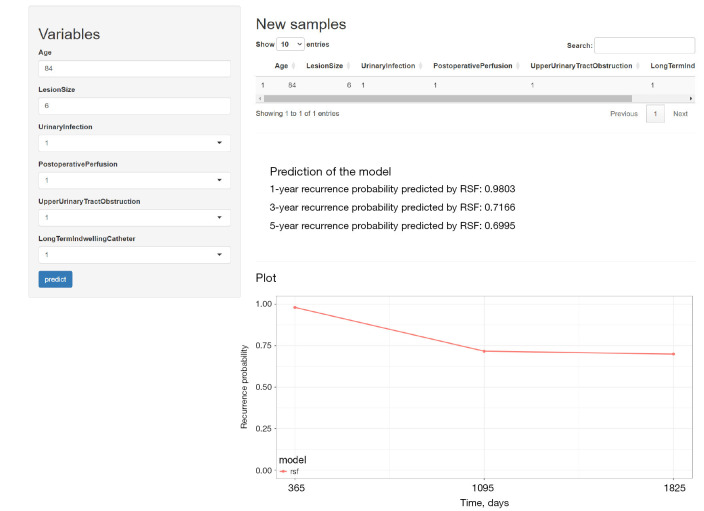Click the table Search box
Screen dimensions: 704x511
[644, 45]
